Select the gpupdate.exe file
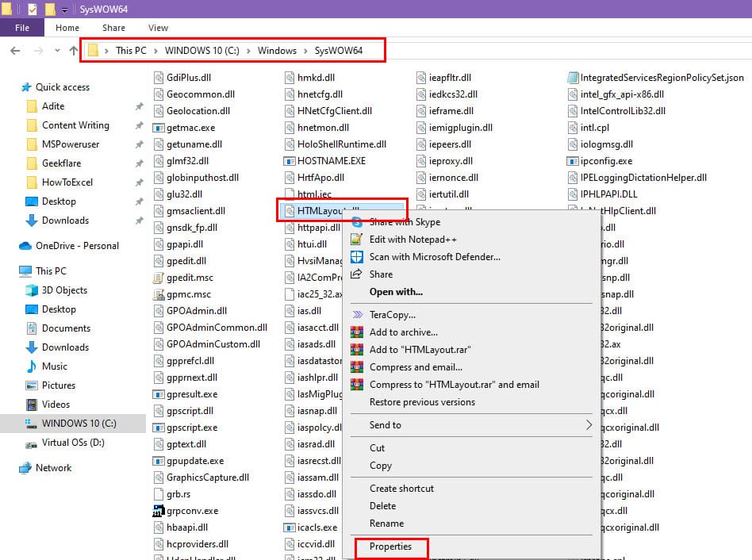752x560 pixels. click(x=195, y=461)
